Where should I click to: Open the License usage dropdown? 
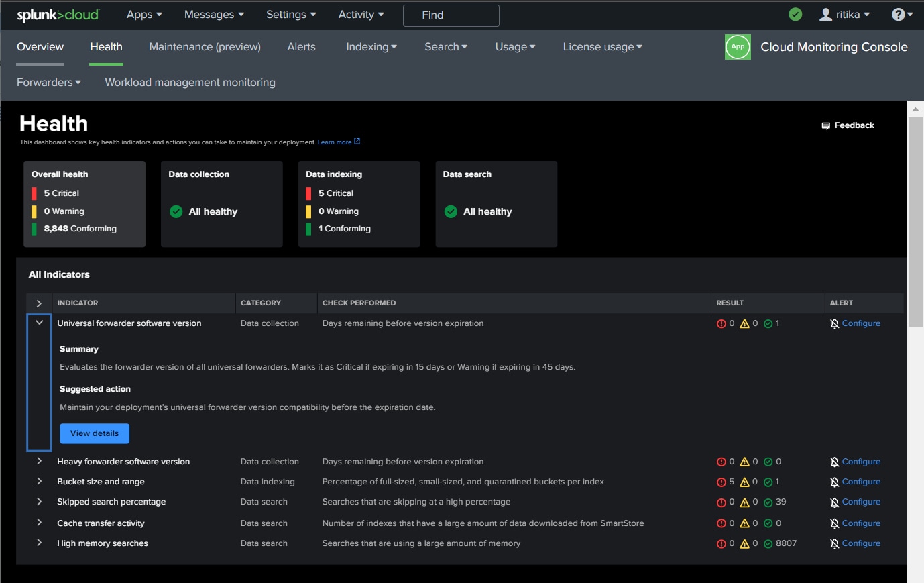click(x=602, y=47)
